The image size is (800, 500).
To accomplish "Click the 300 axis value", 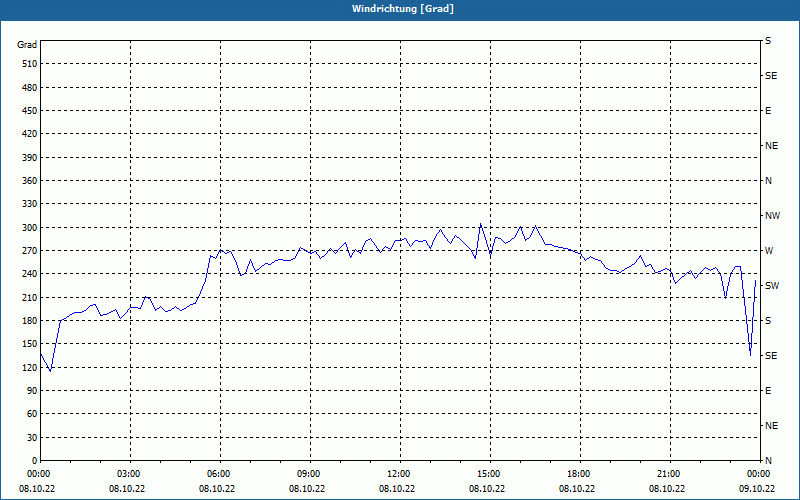I will [x=30, y=227].
